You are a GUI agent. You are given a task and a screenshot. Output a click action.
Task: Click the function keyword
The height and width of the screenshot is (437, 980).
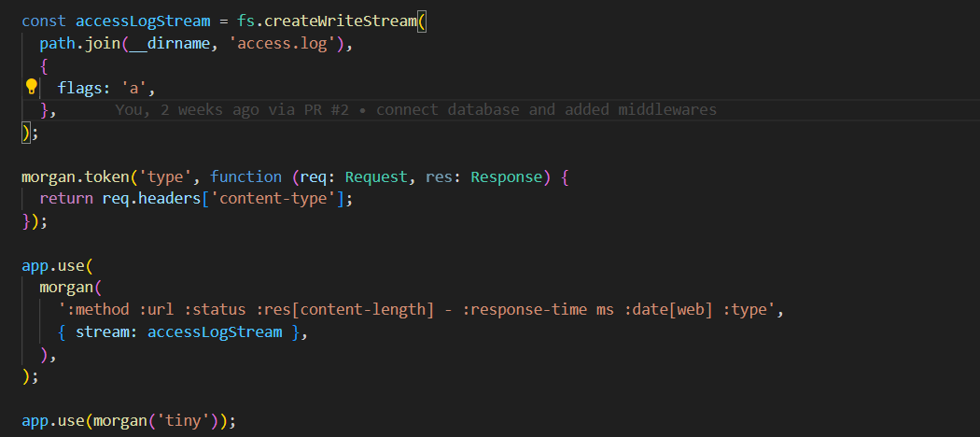[x=245, y=176]
